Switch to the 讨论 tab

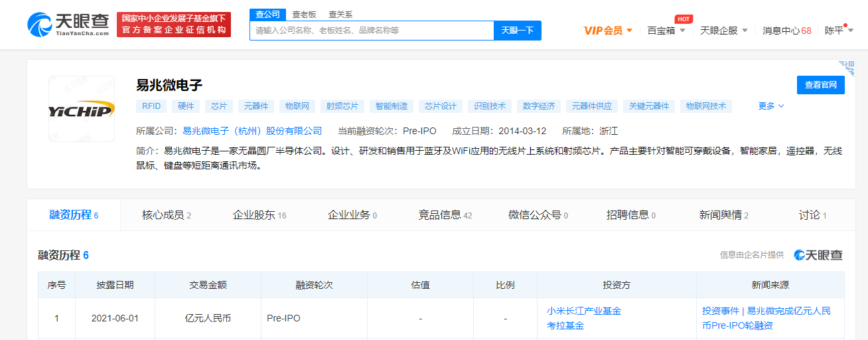(x=813, y=215)
